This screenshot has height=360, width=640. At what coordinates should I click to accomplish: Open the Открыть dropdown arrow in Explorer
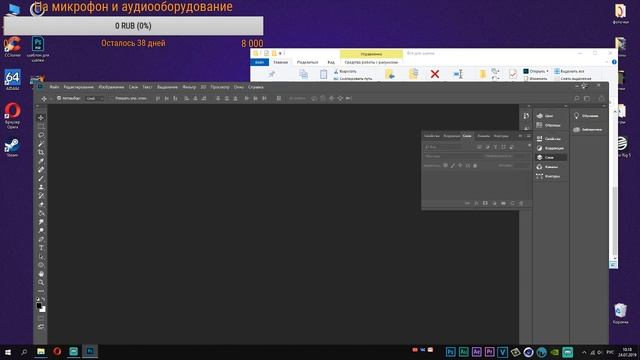[547, 71]
